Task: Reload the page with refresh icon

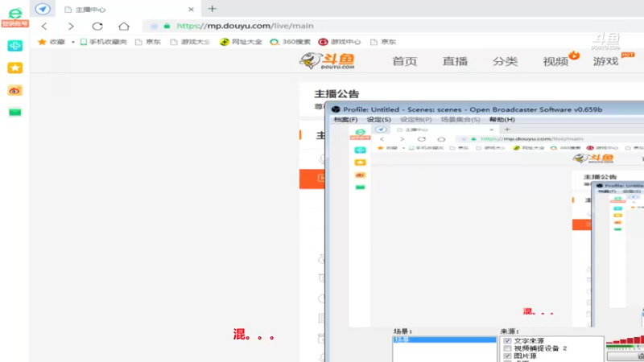Action: [x=97, y=27]
